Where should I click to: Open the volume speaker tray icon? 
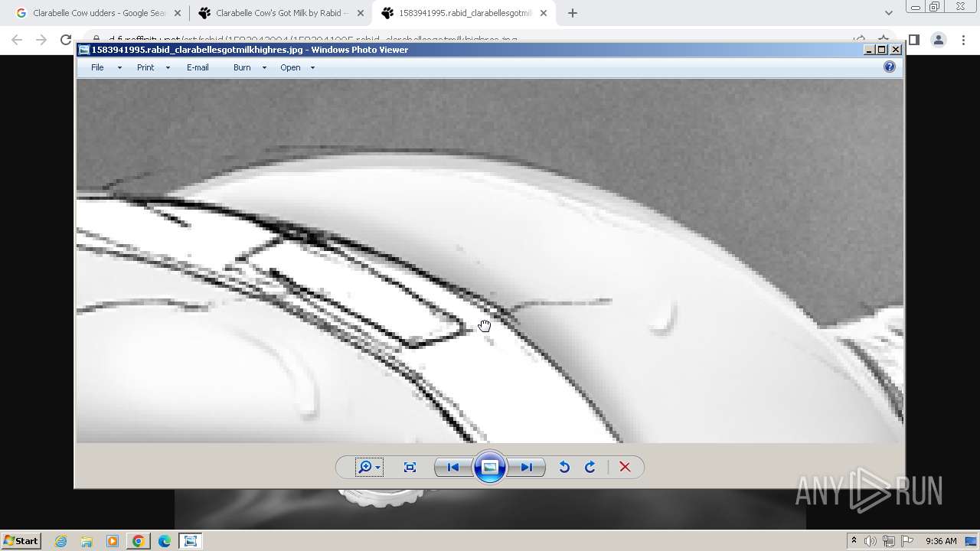[x=871, y=541]
